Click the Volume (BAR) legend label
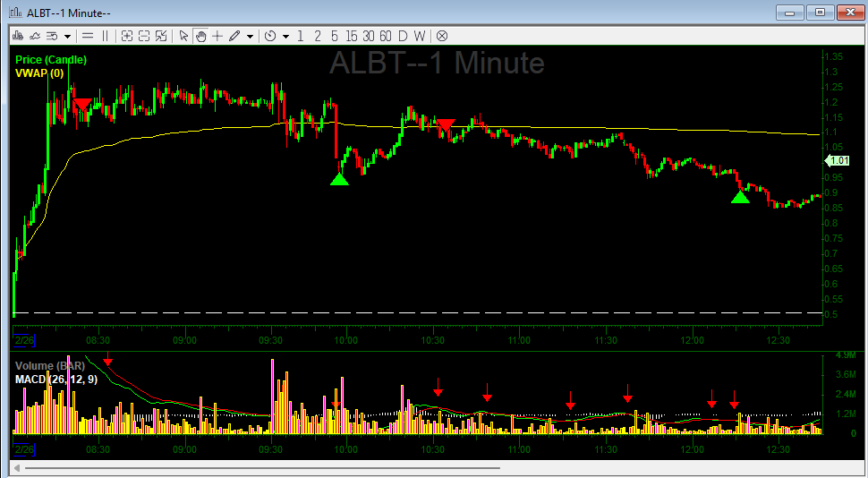This screenshot has width=868, height=478. pyautogui.click(x=50, y=365)
